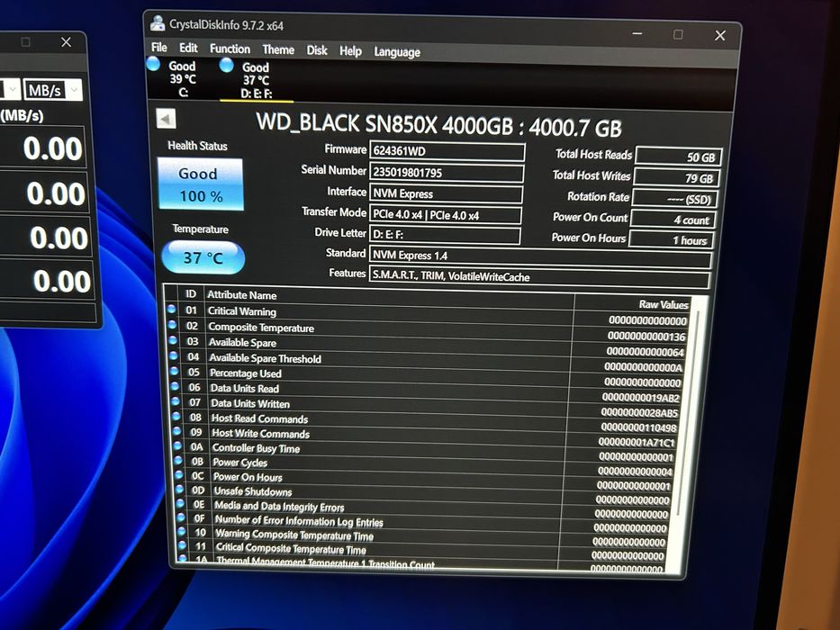Click the blue status orb for drive D: E: F:
The width and height of the screenshot is (840, 630).
click(227, 65)
